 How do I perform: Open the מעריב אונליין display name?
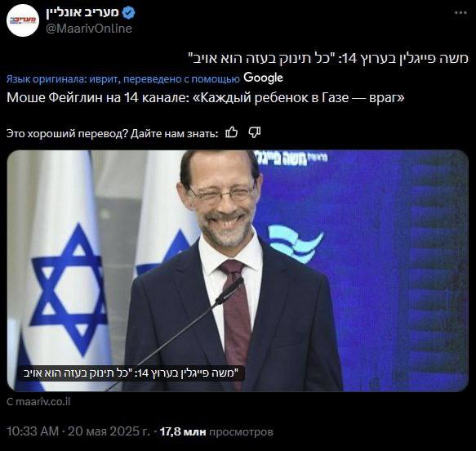coord(82,12)
